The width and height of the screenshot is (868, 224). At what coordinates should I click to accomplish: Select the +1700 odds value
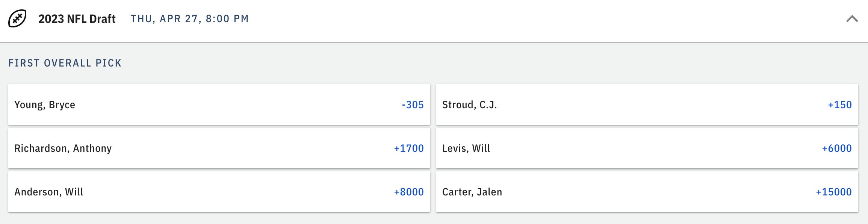click(408, 148)
